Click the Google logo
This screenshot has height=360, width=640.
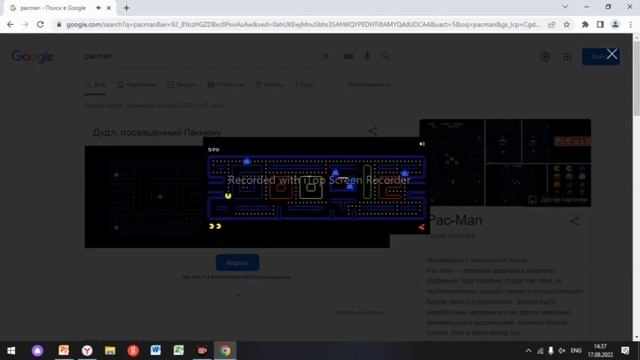[x=32, y=56]
